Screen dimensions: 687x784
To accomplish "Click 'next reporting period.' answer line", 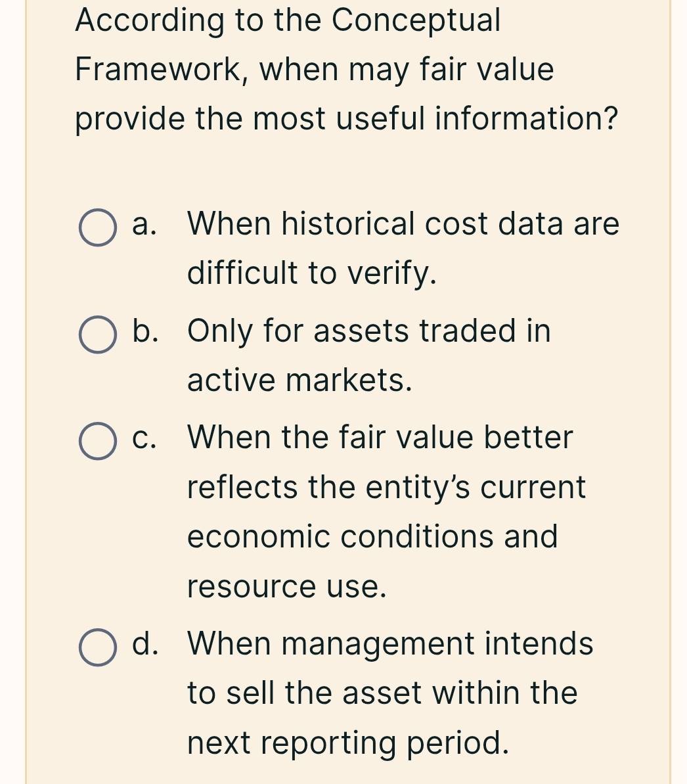I will [x=348, y=743].
